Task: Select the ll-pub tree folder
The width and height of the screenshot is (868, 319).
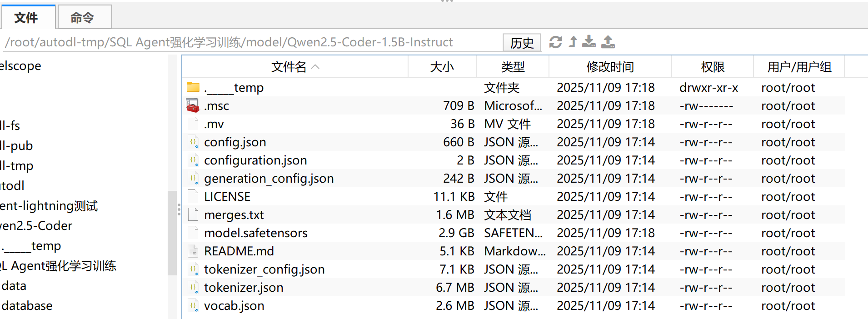Action: coord(16,145)
